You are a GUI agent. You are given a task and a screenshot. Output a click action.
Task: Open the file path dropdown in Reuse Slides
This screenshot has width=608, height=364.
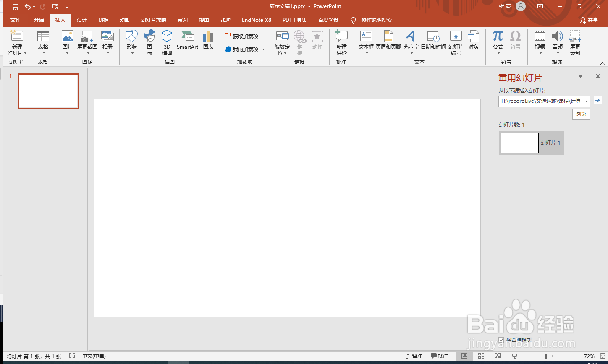586,101
